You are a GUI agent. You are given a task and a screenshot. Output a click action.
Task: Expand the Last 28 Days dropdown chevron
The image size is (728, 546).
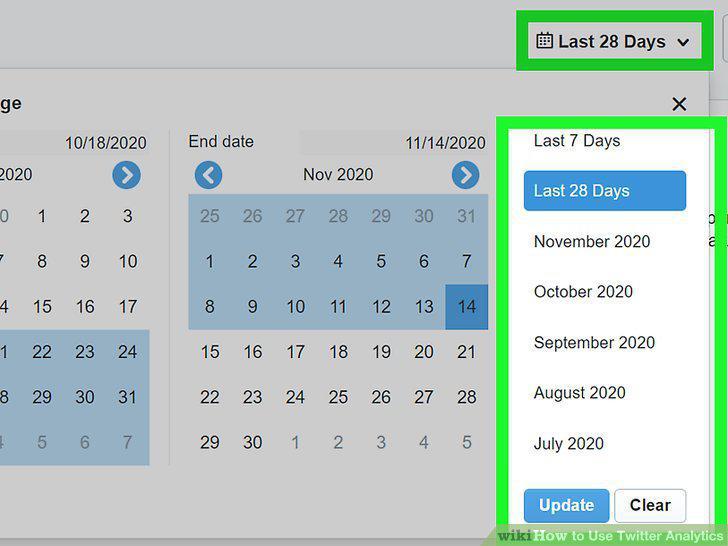[x=683, y=42]
